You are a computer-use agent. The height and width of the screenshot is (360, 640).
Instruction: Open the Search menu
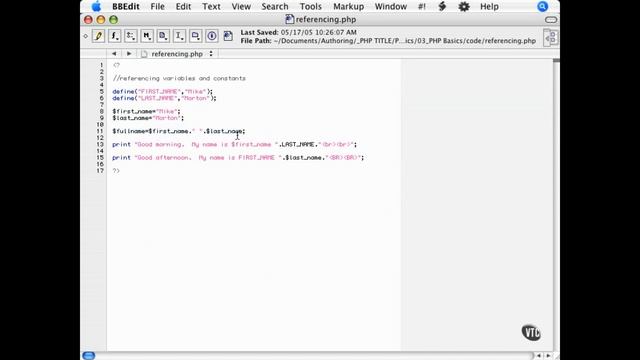tap(275, 7)
